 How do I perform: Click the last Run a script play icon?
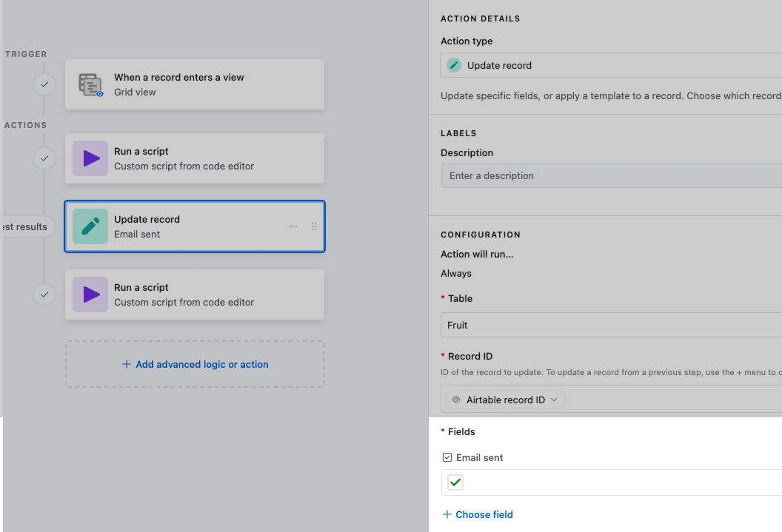coord(90,294)
